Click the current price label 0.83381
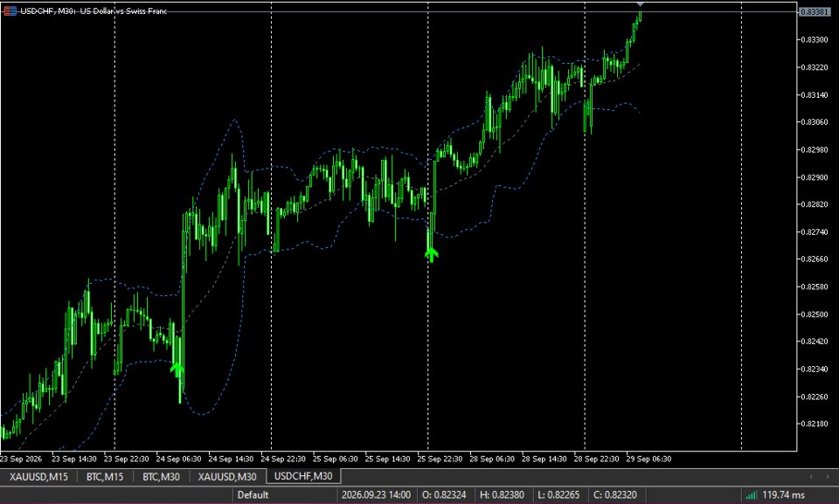 pos(815,11)
